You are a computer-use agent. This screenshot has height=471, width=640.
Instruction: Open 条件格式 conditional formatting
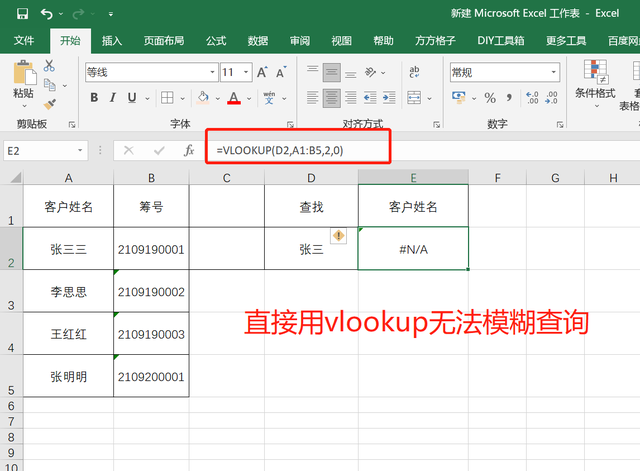595,84
